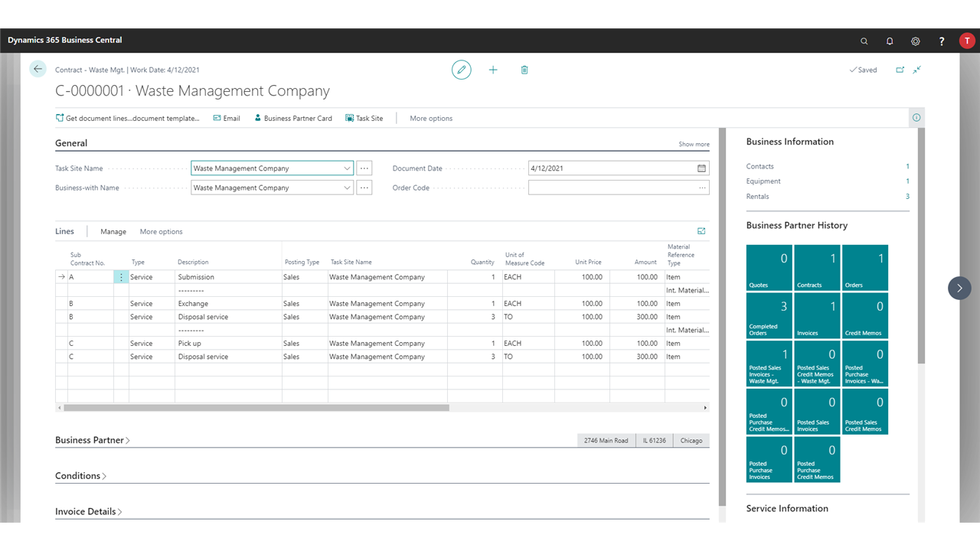
Task: Click the page vertical scrollbar
Action: pyautogui.click(x=722, y=317)
